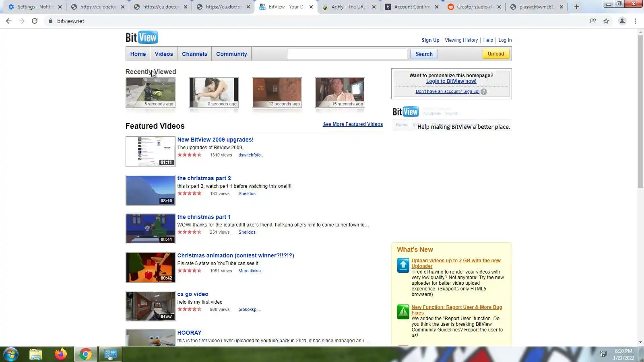Click the Search button
This screenshot has height=362, width=644.
pyautogui.click(x=424, y=54)
